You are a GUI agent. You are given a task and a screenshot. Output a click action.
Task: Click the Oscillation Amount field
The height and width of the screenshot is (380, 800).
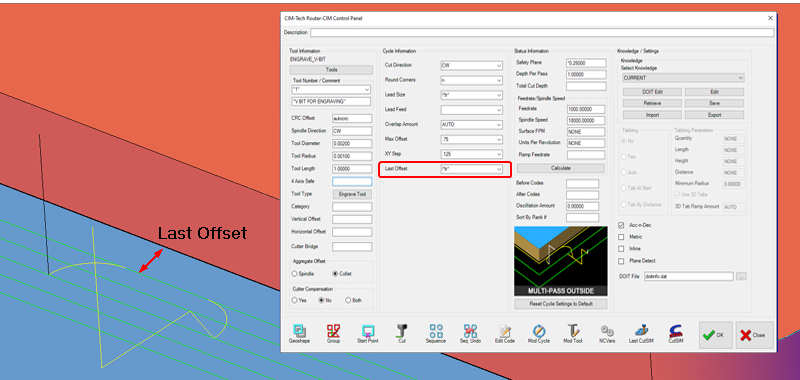(583, 206)
